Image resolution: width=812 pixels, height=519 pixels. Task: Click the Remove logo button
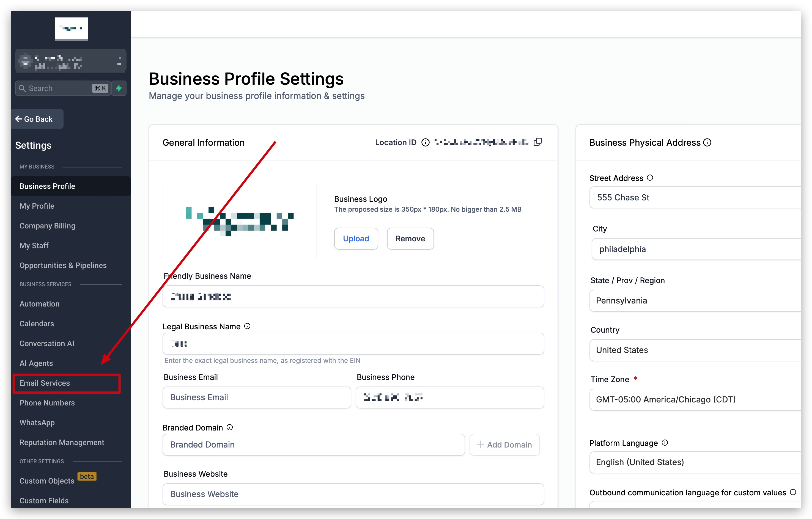(x=410, y=239)
